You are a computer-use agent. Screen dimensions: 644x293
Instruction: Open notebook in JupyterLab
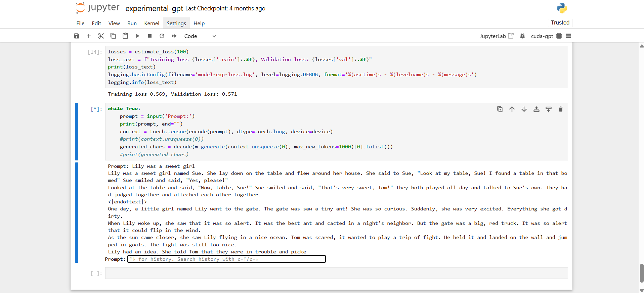tap(497, 36)
